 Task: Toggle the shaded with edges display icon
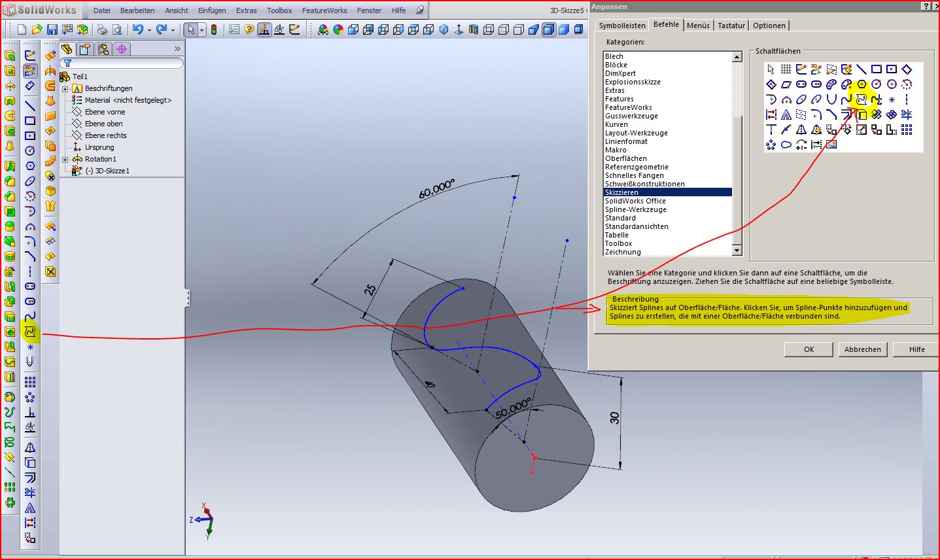click(549, 29)
